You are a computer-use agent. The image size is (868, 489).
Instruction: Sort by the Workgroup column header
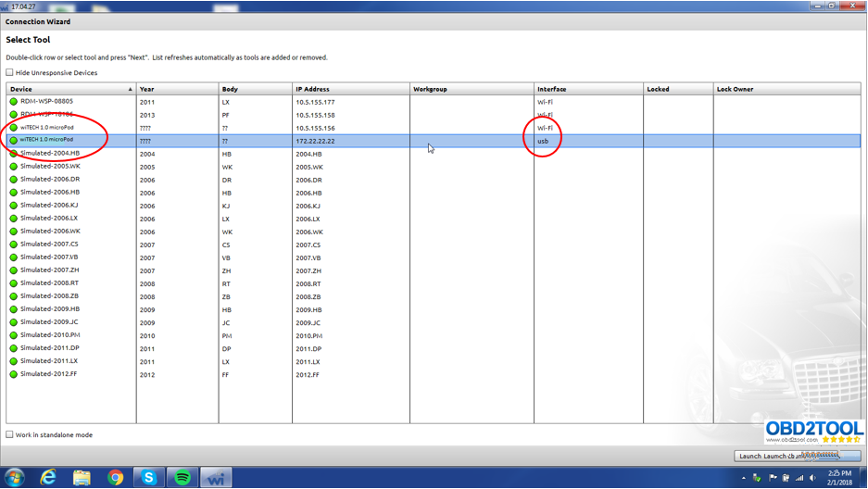coord(472,89)
